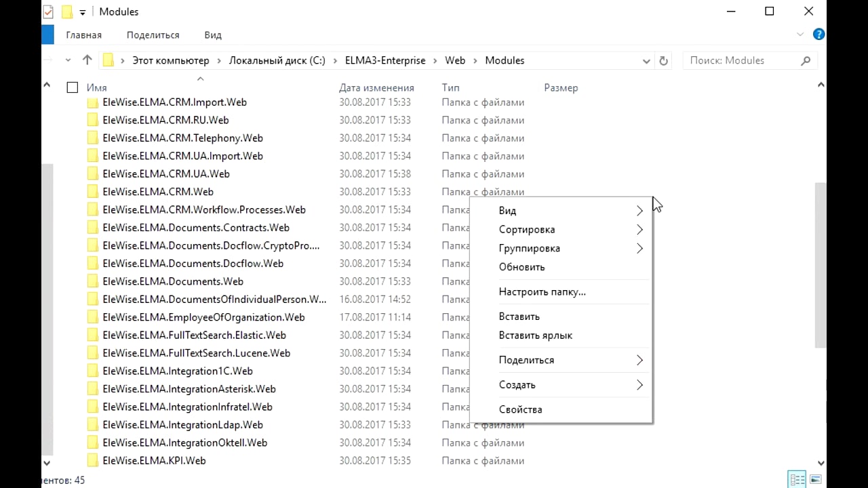Select the FullTextSearch.Lucene.Web folder icon
This screenshot has width=868, height=488.
(x=92, y=353)
